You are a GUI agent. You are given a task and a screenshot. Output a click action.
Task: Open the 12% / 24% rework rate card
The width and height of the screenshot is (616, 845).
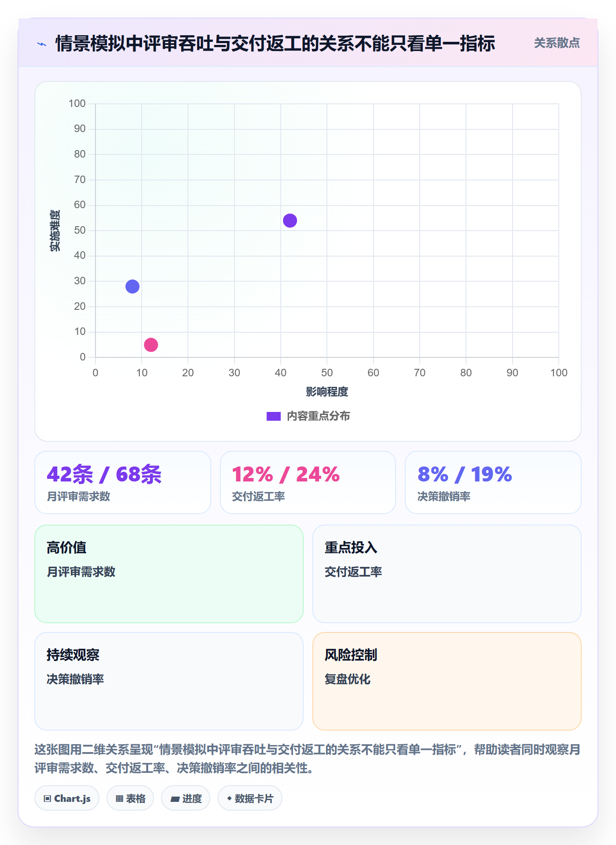(x=308, y=482)
